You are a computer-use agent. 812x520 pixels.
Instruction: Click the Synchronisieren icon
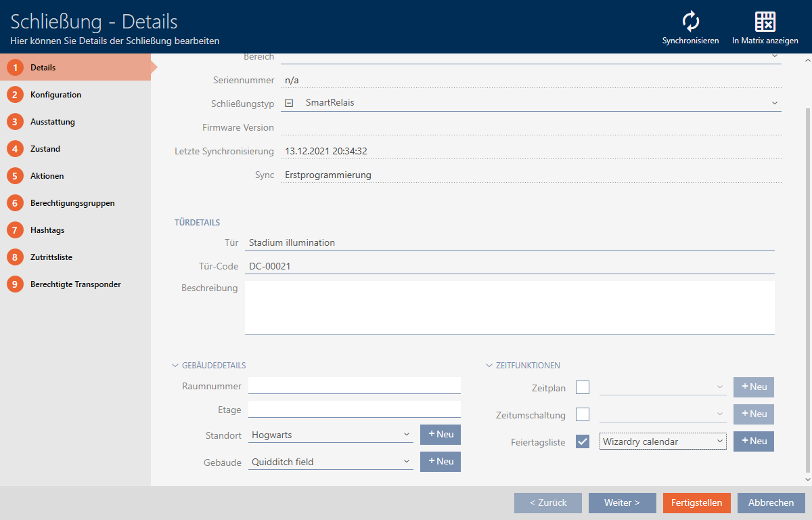pyautogui.click(x=690, y=22)
